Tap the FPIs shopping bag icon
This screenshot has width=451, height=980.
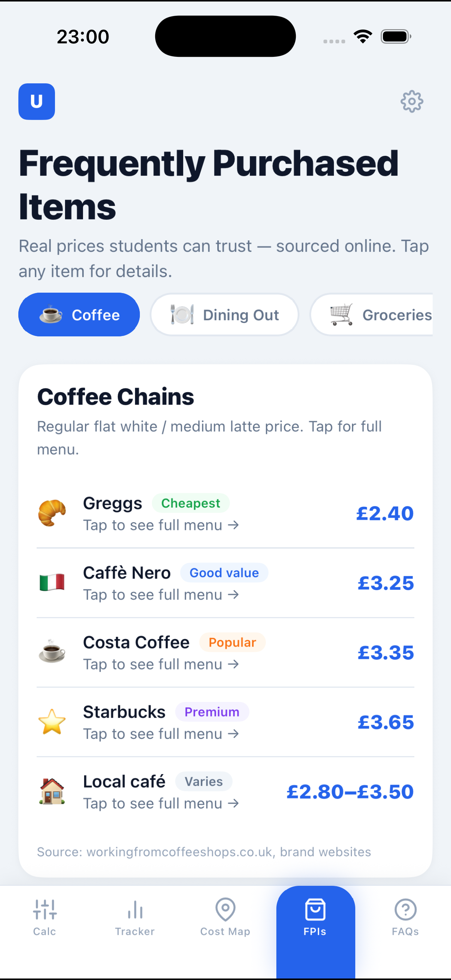[315, 910]
